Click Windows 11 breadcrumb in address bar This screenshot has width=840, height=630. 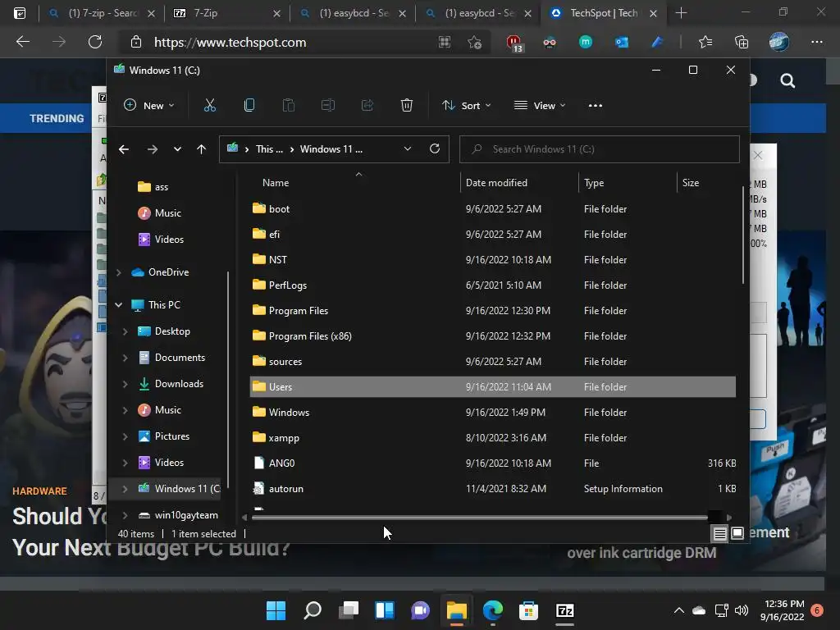331,149
